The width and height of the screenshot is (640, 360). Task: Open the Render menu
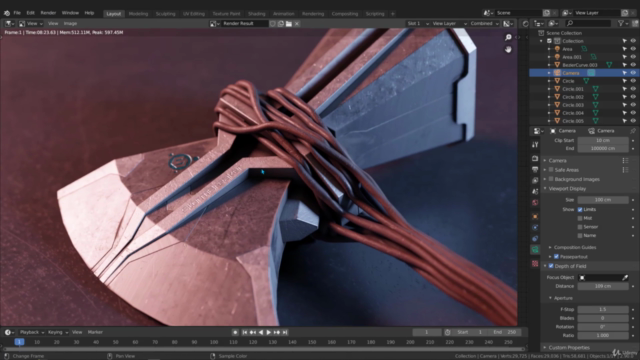pyautogui.click(x=48, y=13)
